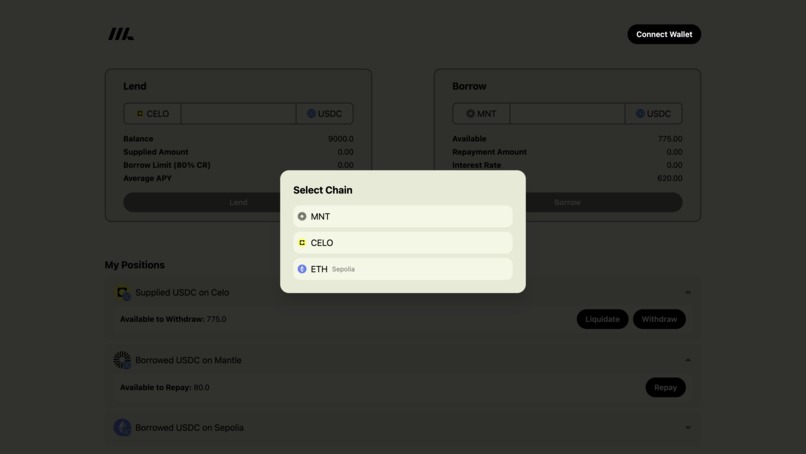
Task: Click the Ethereum icon beside Borrowed USDC on Sepolia
Action: point(122,427)
